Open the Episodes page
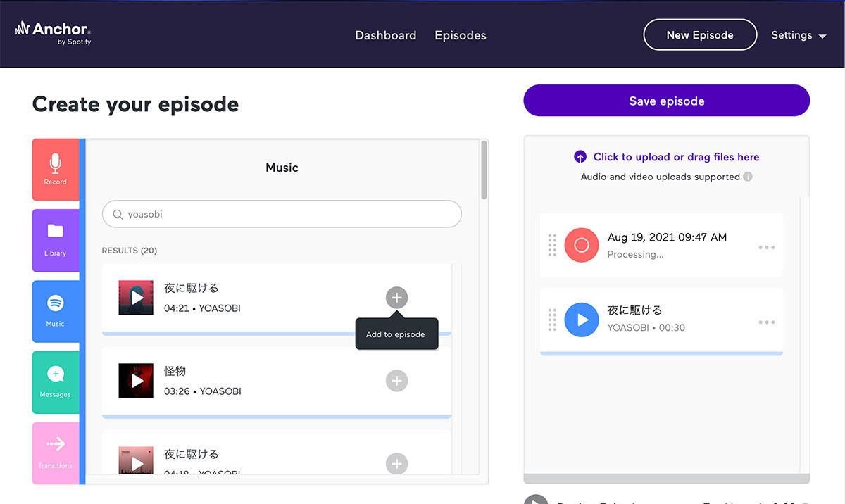Viewport: 845px width, 504px height. click(x=461, y=35)
